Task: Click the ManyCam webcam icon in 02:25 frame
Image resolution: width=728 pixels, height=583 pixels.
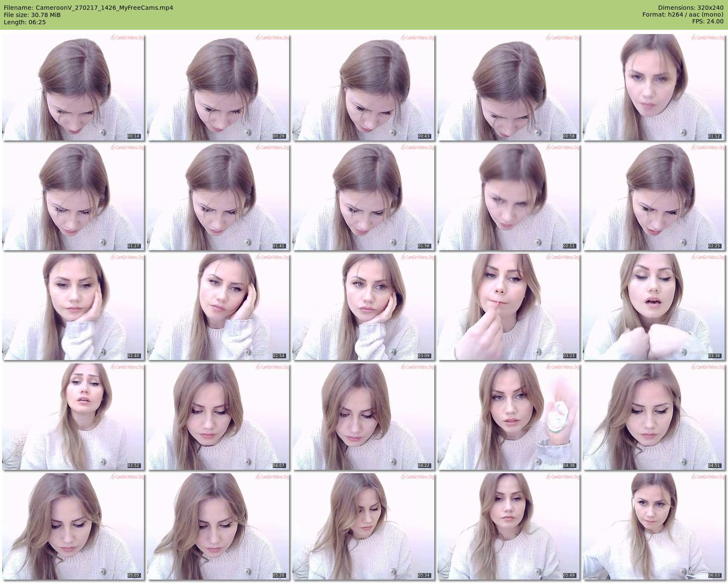Action: coord(683,243)
